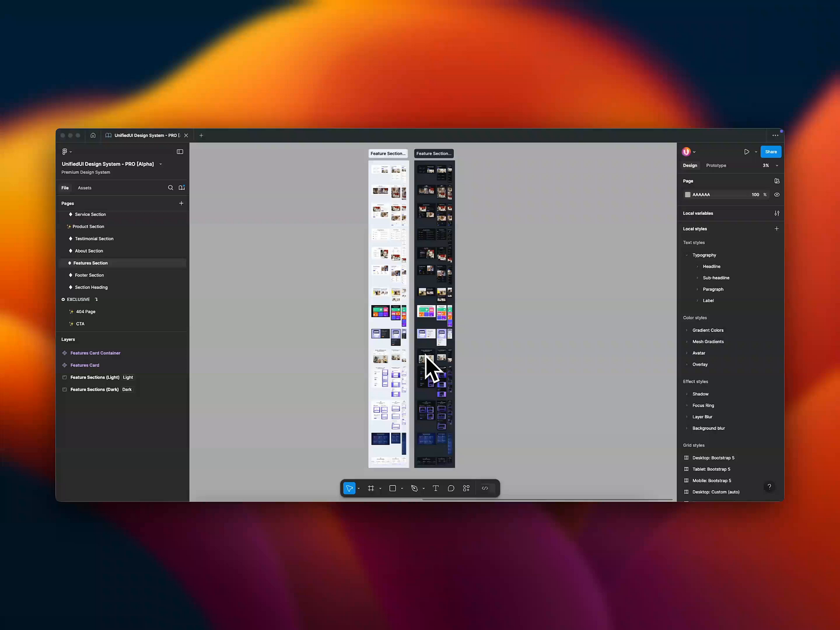840x630 pixels.
Task: Select the Pen tool
Action: [415, 488]
